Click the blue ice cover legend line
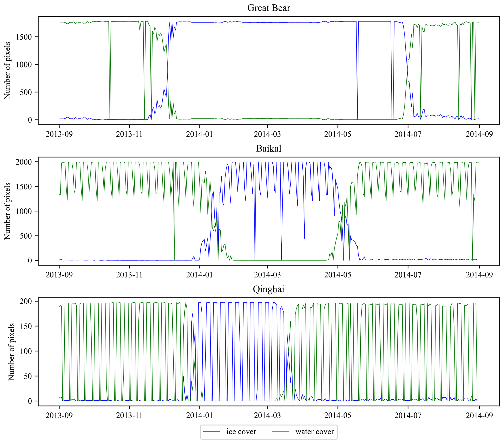 pyautogui.click(x=212, y=431)
